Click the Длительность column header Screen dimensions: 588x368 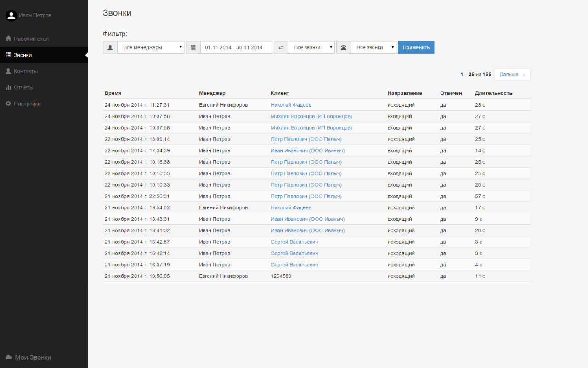493,93
